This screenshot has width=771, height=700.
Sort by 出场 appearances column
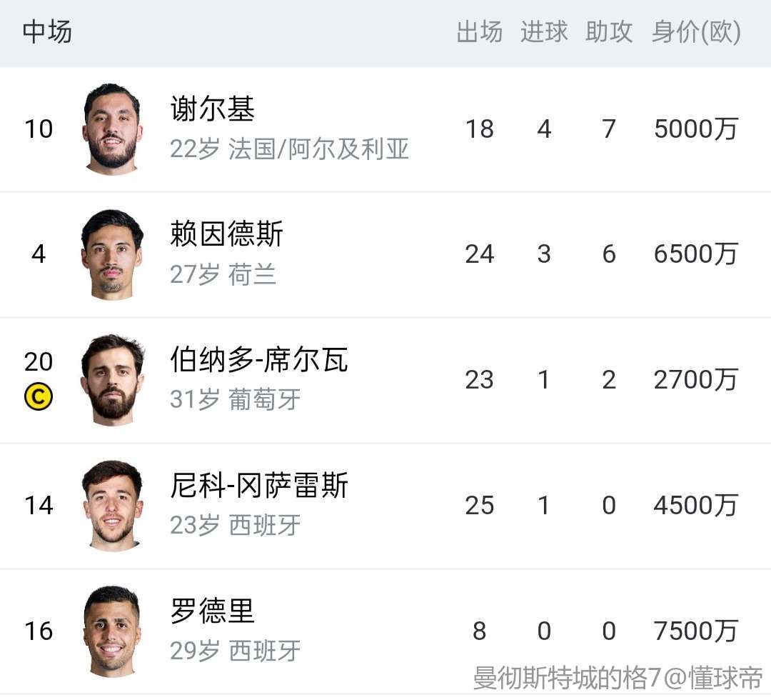click(x=479, y=32)
